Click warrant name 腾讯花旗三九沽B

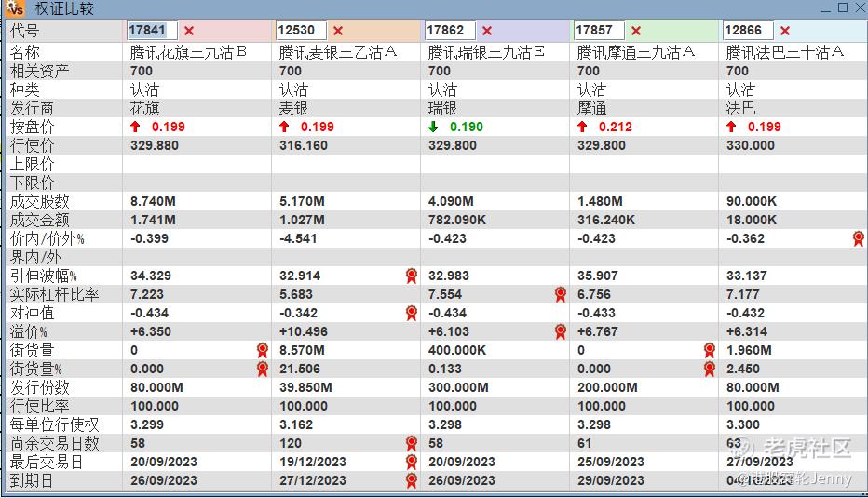(x=188, y=52)
